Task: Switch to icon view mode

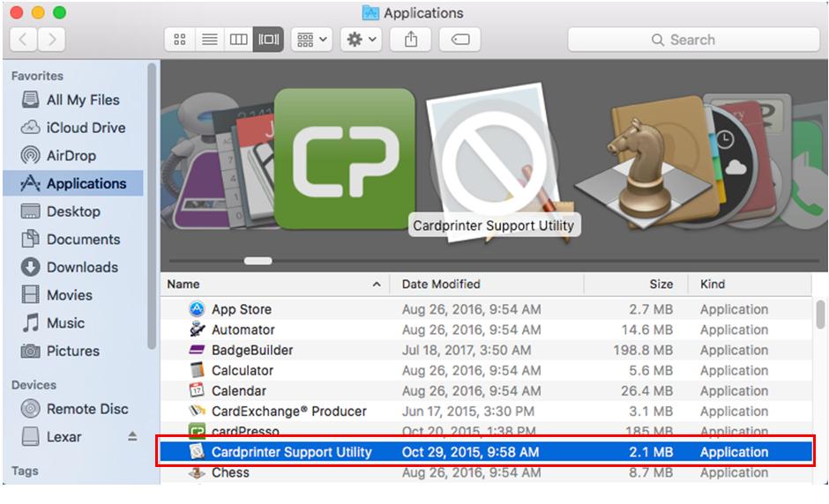Action: (x=180, y=40)
